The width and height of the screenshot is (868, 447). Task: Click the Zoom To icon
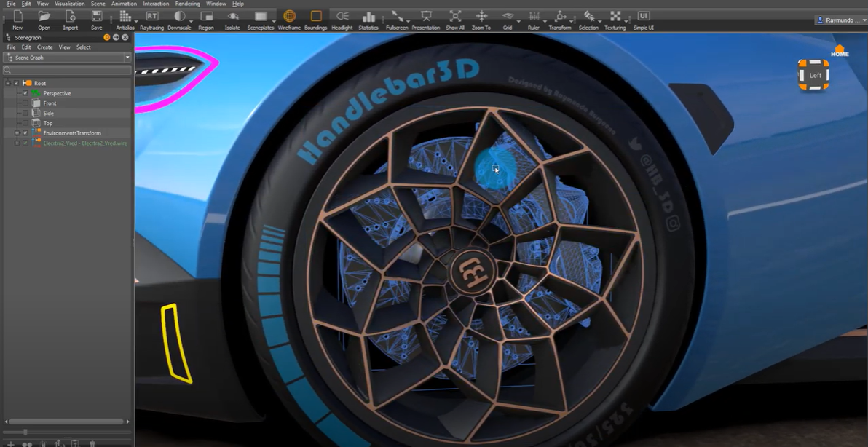coord(481,16)
